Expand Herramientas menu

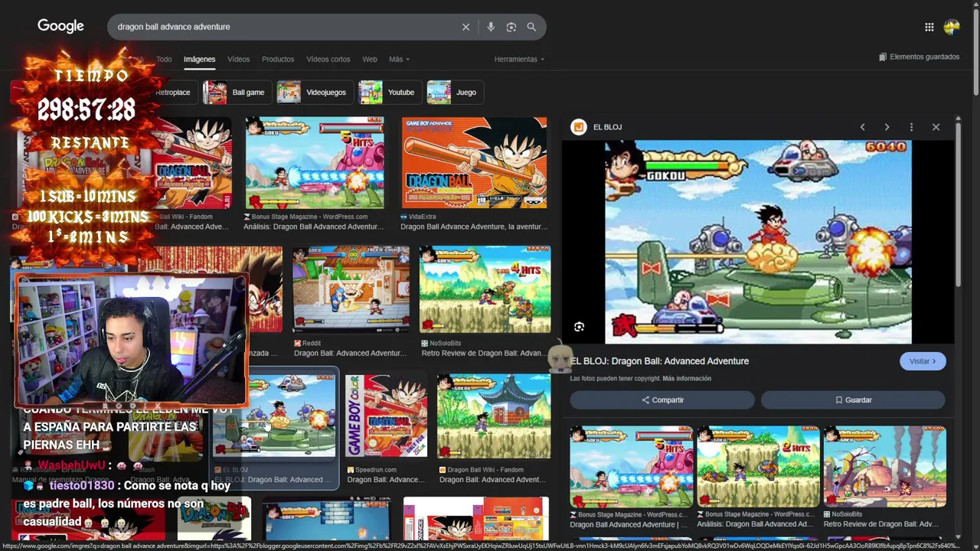point(519,59)
